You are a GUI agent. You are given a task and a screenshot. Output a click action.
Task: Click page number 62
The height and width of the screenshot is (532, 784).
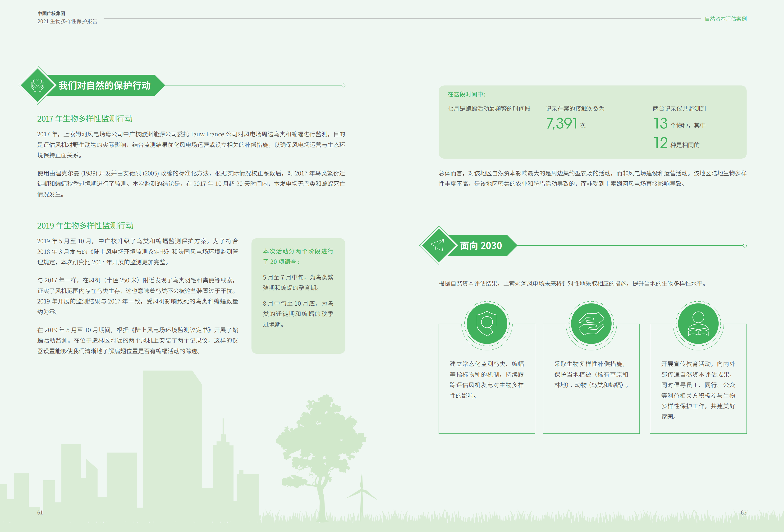[743, 512]
